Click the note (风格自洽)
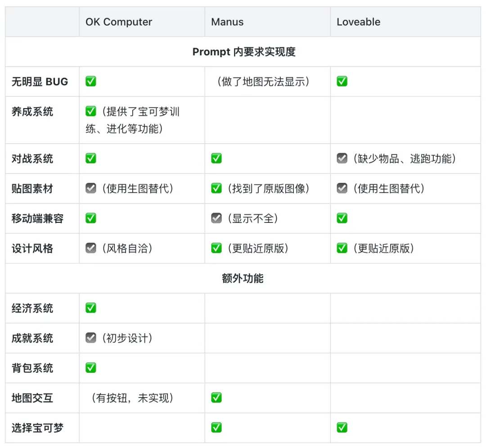The width and height of the screenshot is (486, 448). pyautogui.click(x=127, y=248)
